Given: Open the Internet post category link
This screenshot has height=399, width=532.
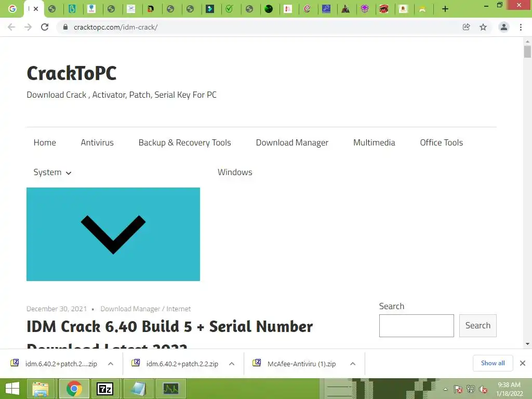Looking at the screenshot, I should coord(179,309).
